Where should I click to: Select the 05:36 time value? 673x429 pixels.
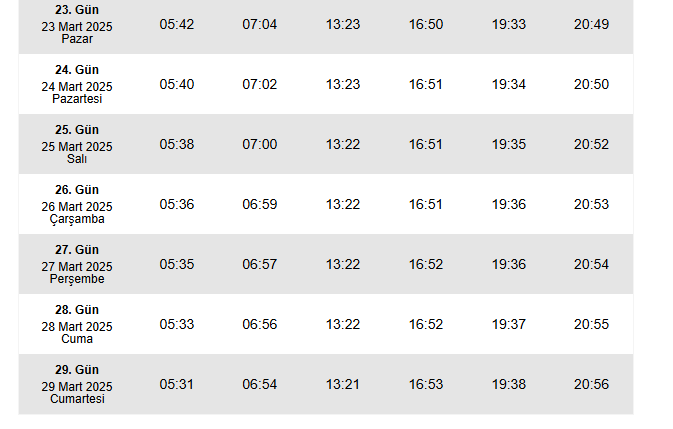pyautogui.click(x=177, y=205)
